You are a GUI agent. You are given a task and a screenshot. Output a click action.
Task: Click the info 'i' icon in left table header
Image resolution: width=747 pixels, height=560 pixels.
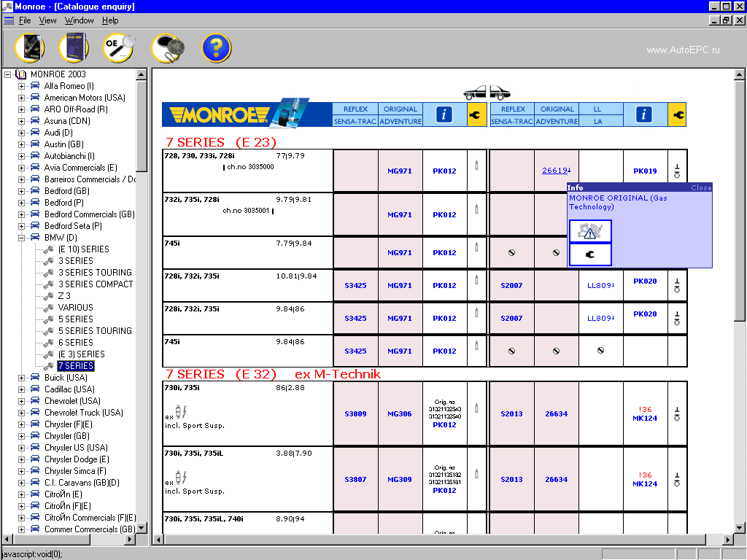(x=444, y=114)
